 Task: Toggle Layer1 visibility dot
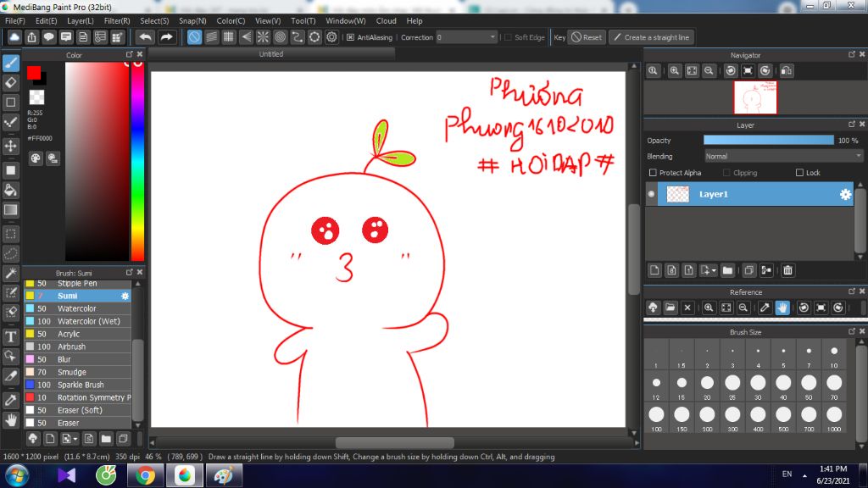tap(652, 194)
